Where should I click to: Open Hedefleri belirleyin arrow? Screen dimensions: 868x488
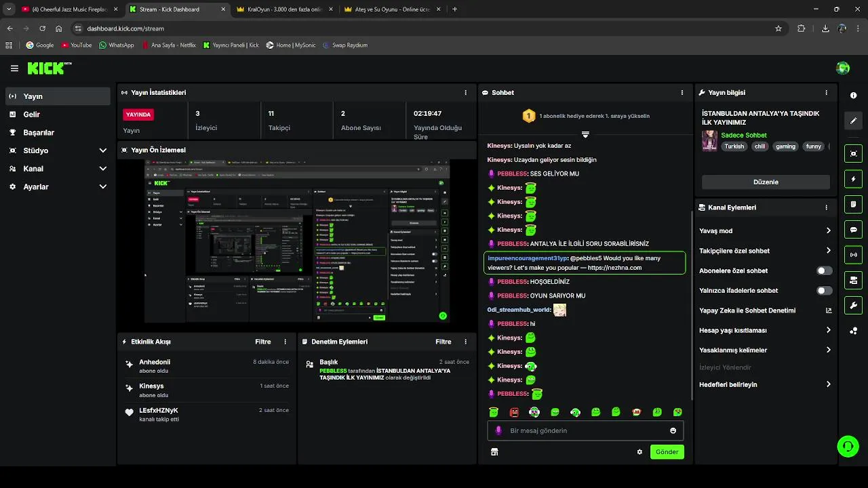pos(828,384)
